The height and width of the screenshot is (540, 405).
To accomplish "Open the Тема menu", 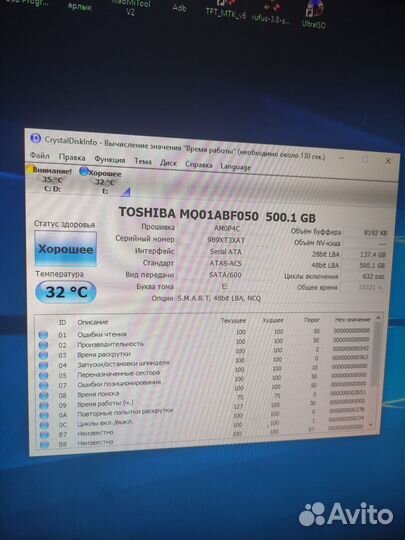I will pos(143,161).
